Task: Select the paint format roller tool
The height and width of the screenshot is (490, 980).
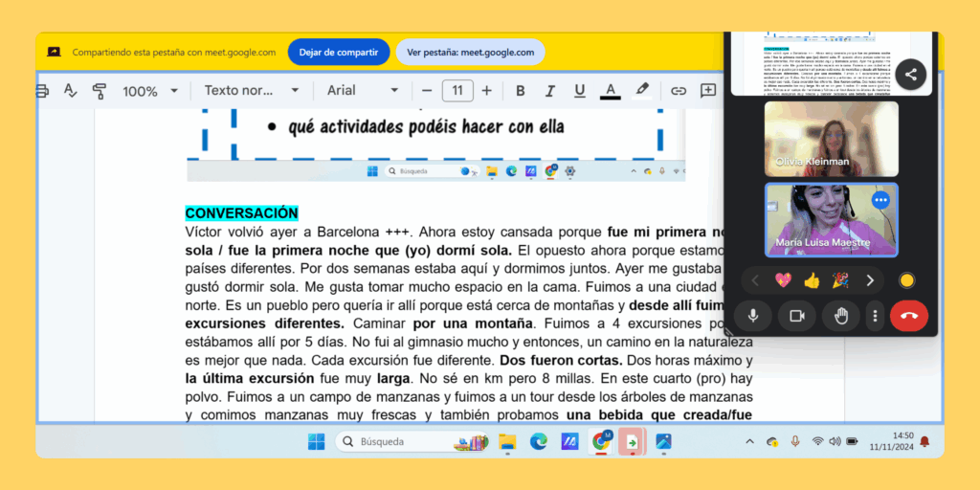Action: [x=100, y=91]
